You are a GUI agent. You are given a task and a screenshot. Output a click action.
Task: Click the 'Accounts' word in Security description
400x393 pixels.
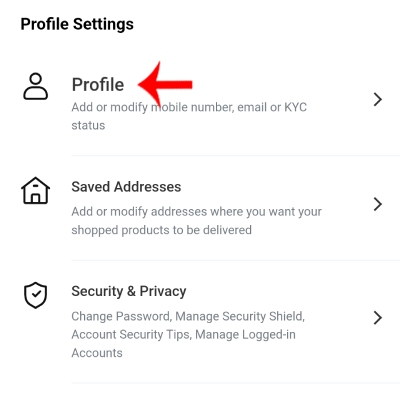click(x=97, y=353)
